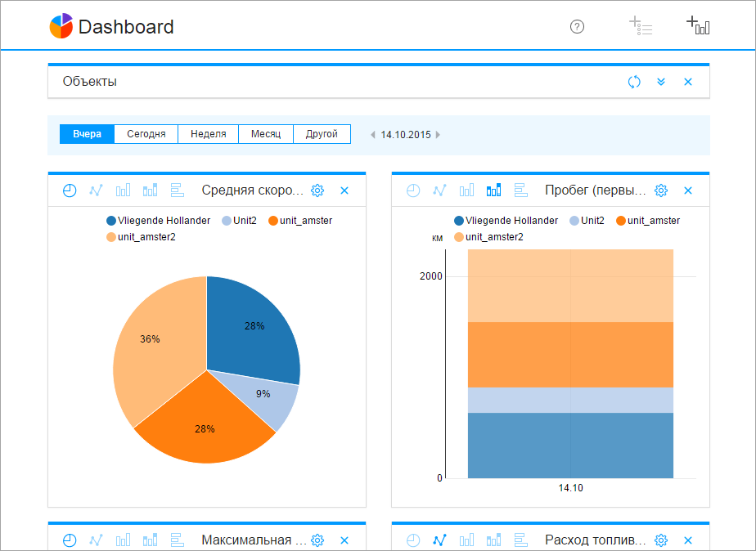This screenshot has width=756, height=551.
Task: Toggle Unit2 in Пробег legend
Action: (587, 221)
